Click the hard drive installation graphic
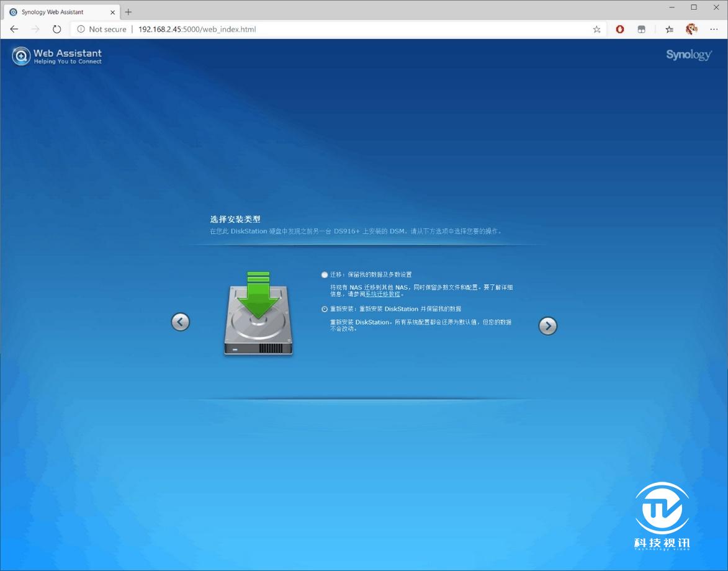This screenshot has height=571, width=728. click(x=258, y=317)
